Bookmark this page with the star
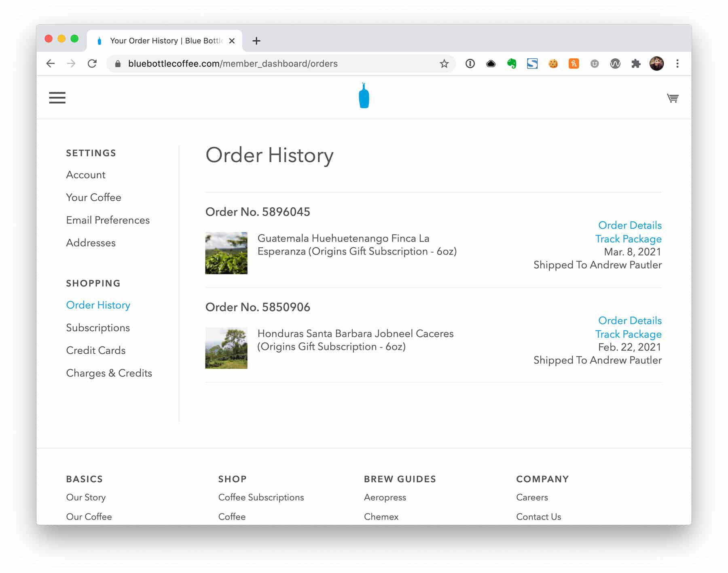The width and height of the screenshot is (728, 573). [444, 64]
